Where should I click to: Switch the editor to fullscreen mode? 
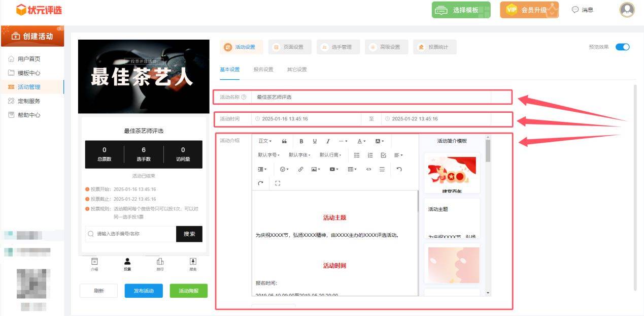[278, 183]
